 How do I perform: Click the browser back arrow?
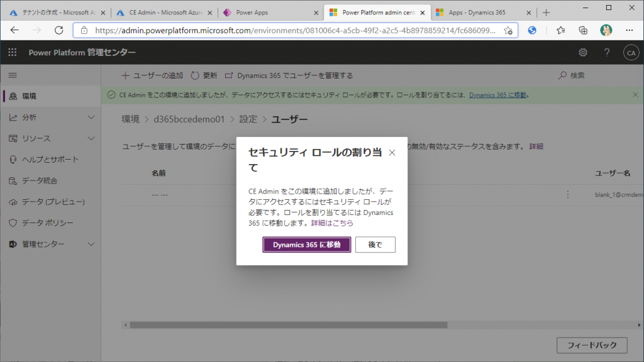15,30
